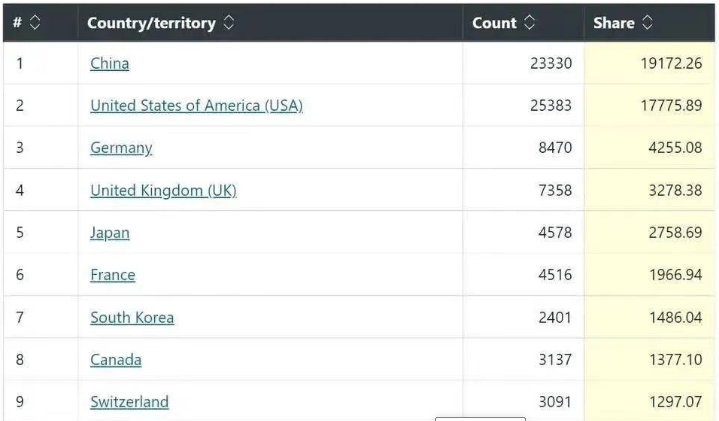This screenshot has width=719, height=421.
Task: Click the Share column header text
Action: coord(614,23)
